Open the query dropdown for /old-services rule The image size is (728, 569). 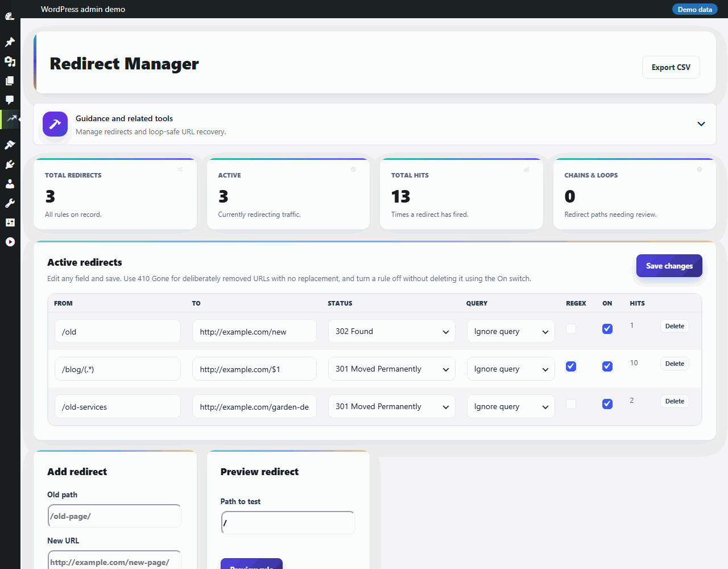click(511, 406)
